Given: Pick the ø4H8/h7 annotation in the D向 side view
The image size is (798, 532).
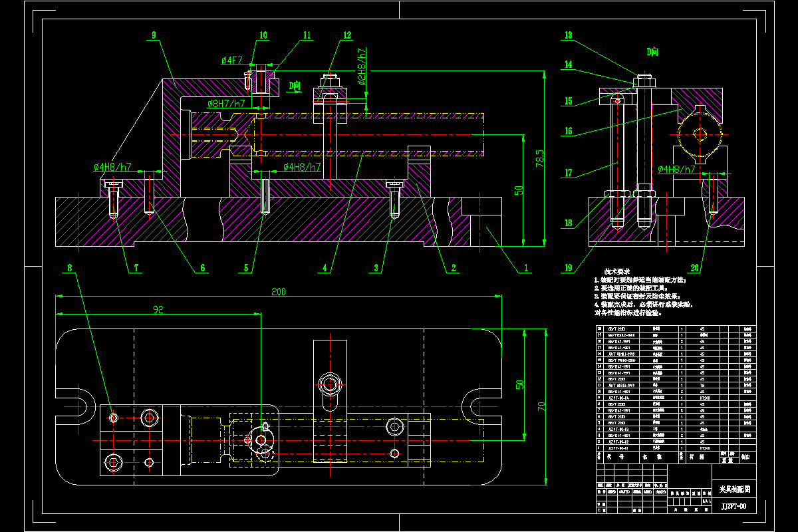Looking at the screenshot, I should click(676, 170).
